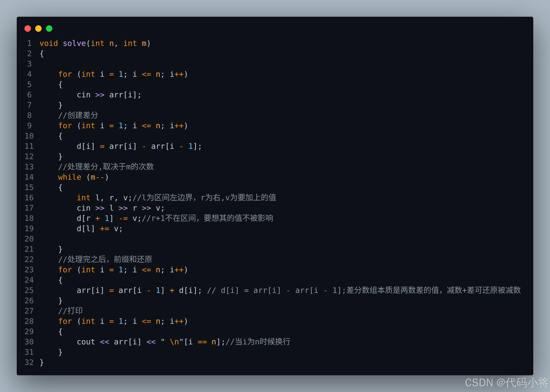Click the 打印 comment on line 27
Image resolution: width=550 pixels, height=392 pixels.
70,311
